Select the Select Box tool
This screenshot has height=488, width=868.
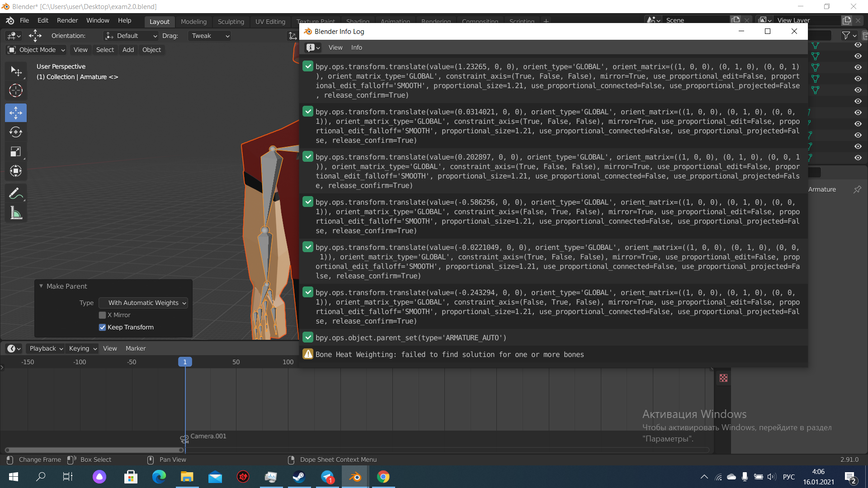pyautogui.click(x=16, y=71)
